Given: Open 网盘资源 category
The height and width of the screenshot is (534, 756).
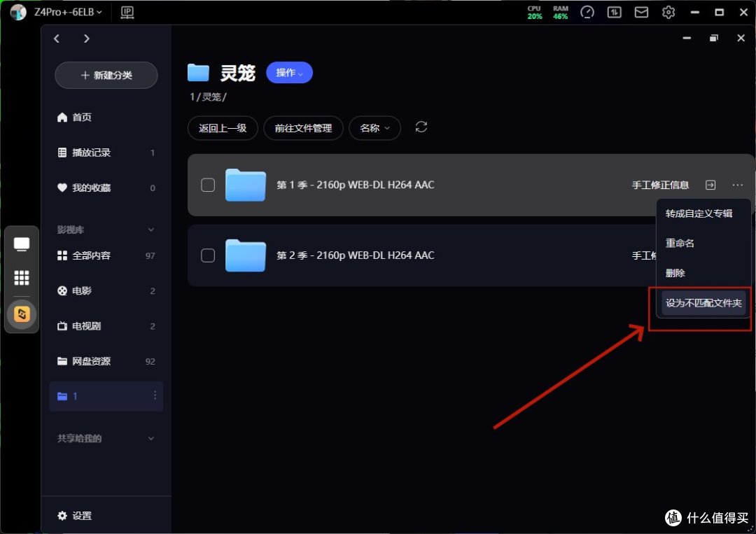Looking at the screenshot, I should [x=106, y=361].
